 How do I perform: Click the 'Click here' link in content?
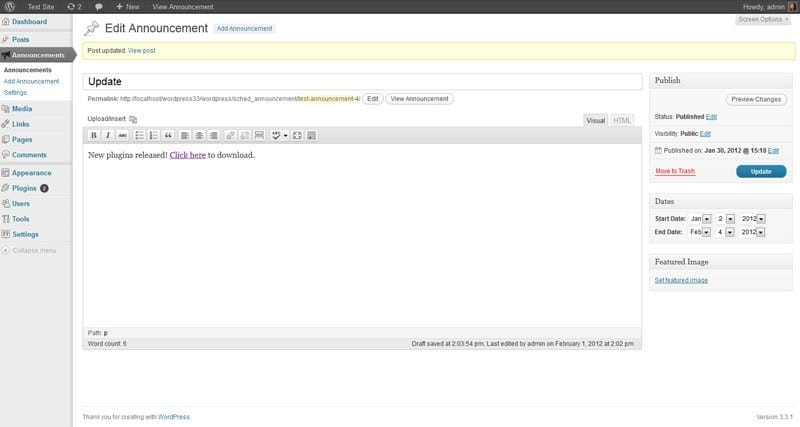pos(188,155)
